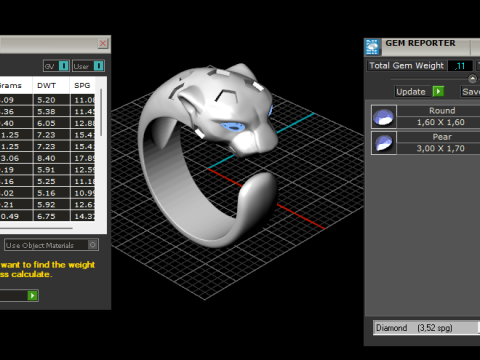The height and width of the screenshot is (360, 480).
Task: Click the DWT column header
Action: pyautogui.click(x=51, y=85)
